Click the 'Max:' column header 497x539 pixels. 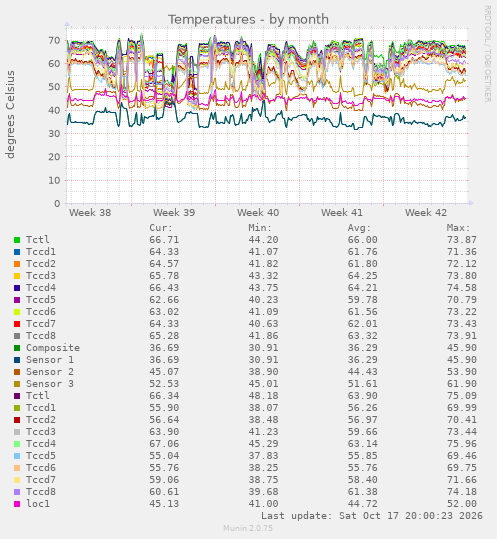point(459,228)
